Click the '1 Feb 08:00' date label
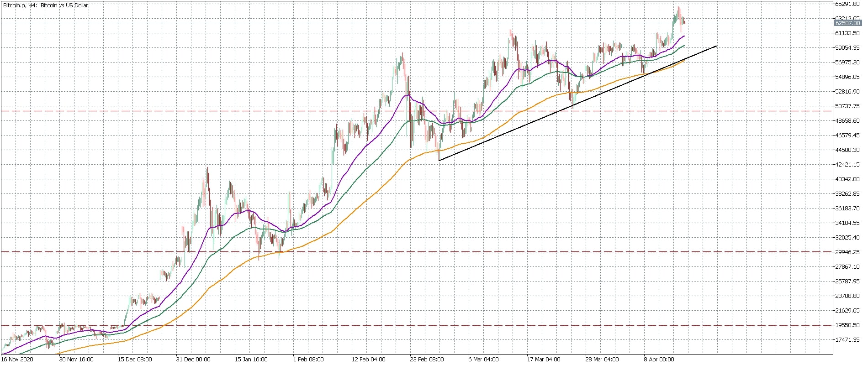Viewport: 868px width, 365px height. (x=308, y=360)
